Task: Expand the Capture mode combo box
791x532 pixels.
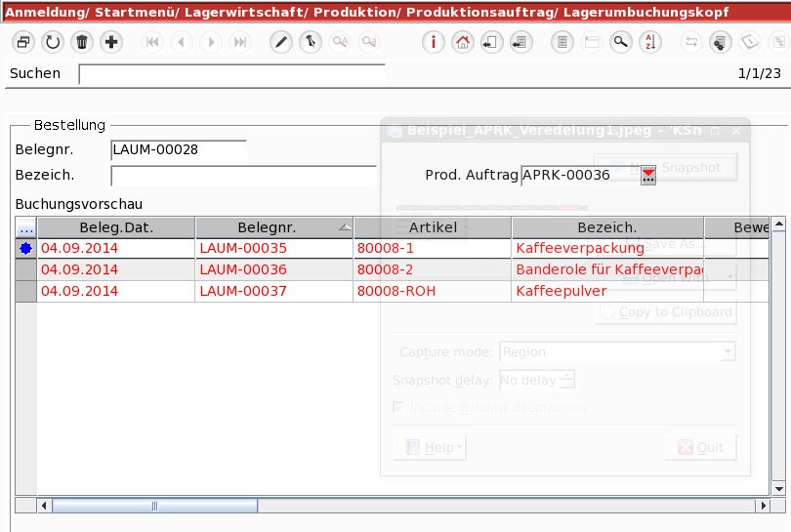Action: click(x=728, y=351)
